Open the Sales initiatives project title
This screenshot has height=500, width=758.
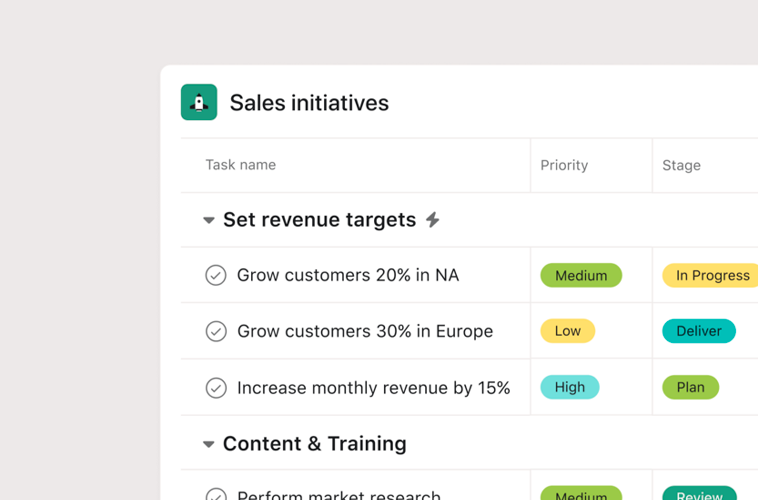coord(309,102)
